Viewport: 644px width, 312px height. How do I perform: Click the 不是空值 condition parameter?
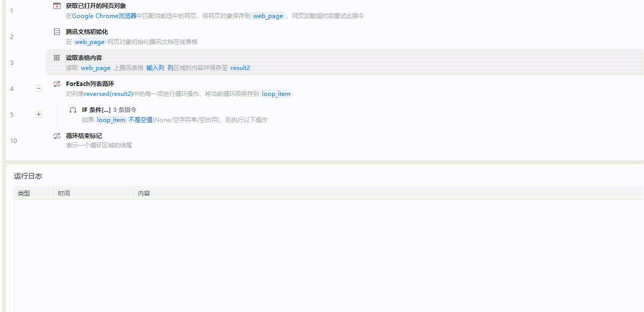[140, 120]
